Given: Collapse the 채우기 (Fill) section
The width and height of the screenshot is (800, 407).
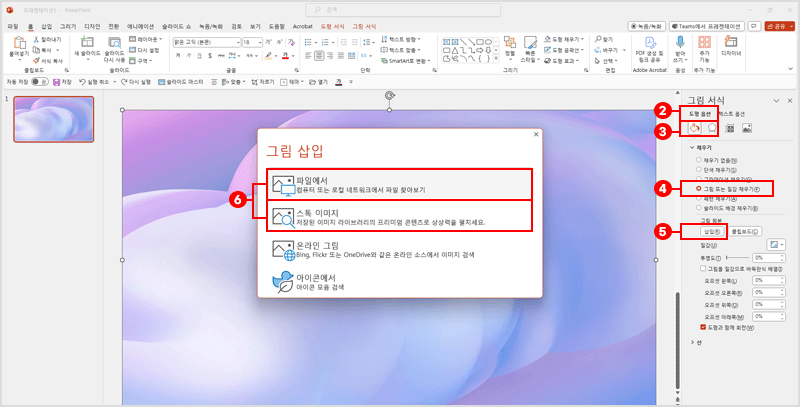Looking at the screenshot, I should coord(688,146).
